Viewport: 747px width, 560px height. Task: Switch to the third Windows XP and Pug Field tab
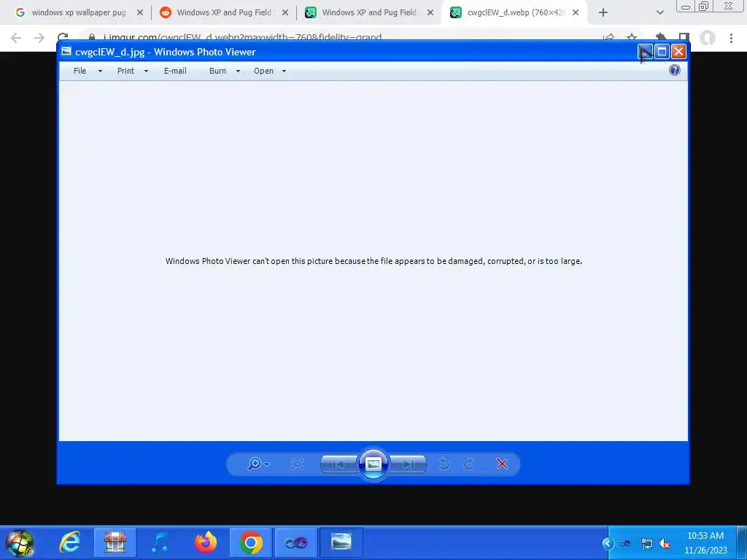point(369,12)
